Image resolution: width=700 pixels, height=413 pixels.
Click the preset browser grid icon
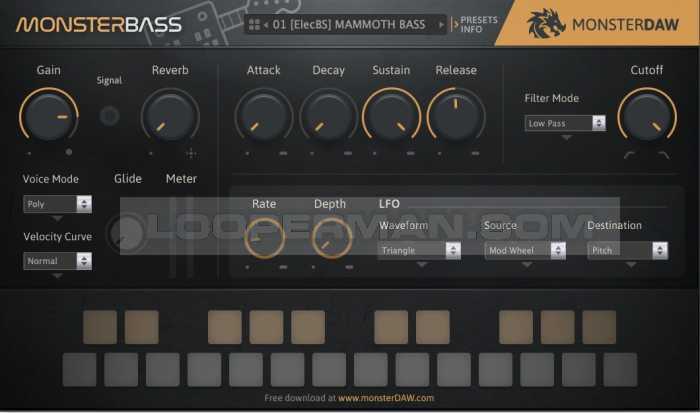(254, 24)
